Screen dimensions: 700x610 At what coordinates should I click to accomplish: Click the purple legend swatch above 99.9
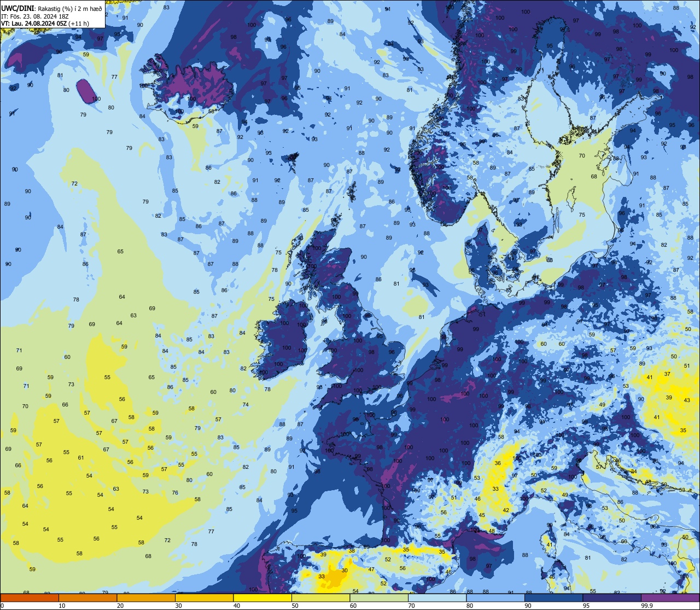pyautogui.click(x=670, y=597)
